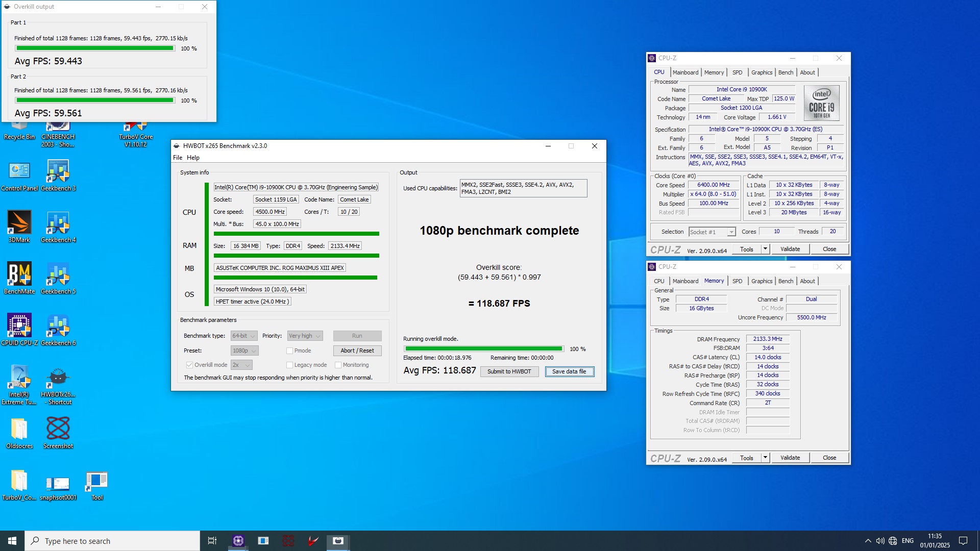
Task: Launch 3DMark desktop shortcut
Action: [19, 227]
